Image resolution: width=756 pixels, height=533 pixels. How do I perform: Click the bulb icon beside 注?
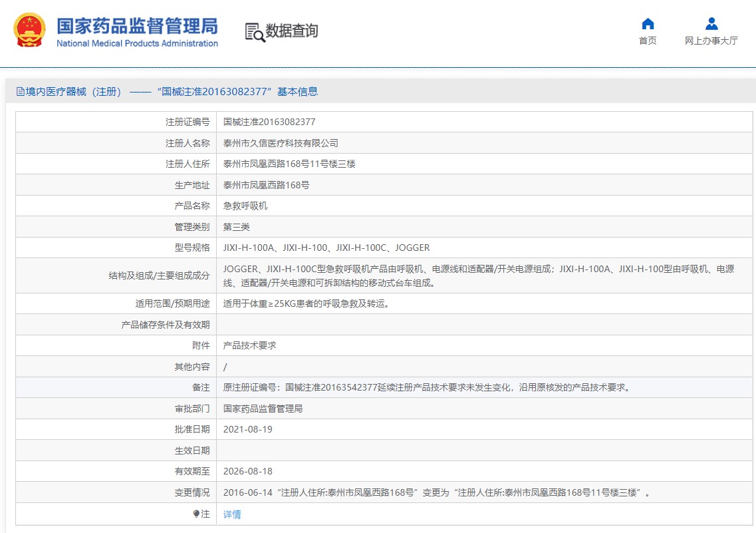click(196, 514)
